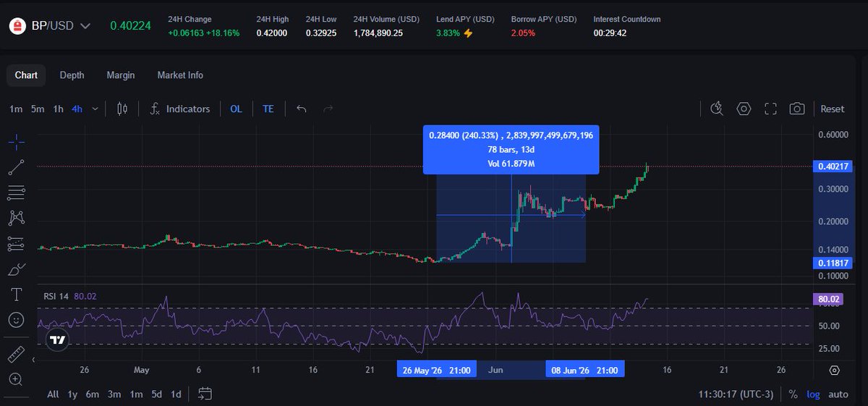Reset the chart view
This screenshot has width=868, height=406.
point(832,109)
